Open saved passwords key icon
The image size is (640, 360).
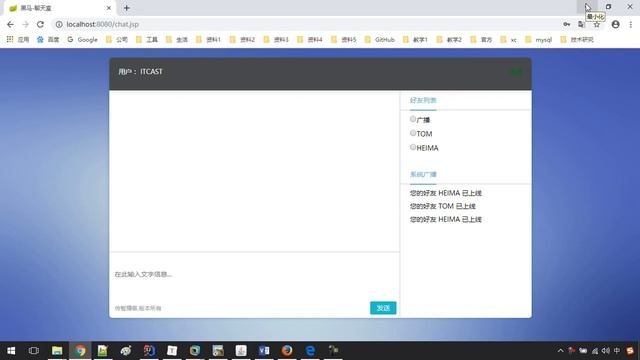pos(567,24)
